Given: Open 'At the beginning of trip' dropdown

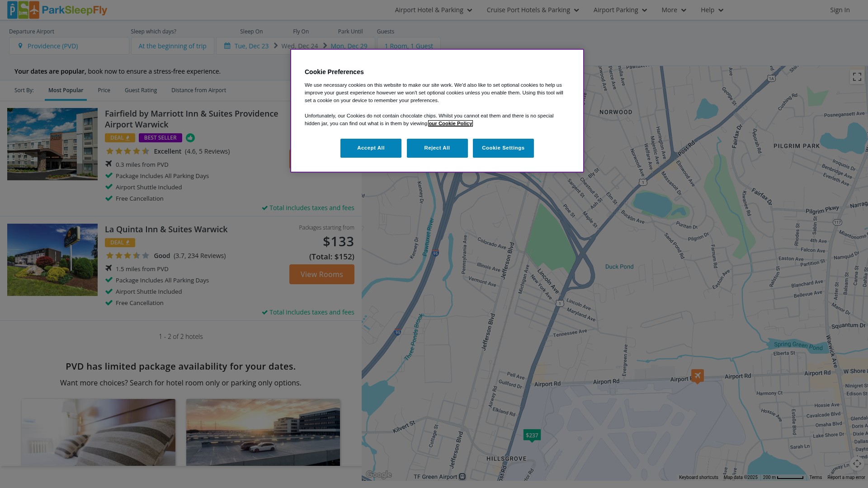Looking at the screenshot, I should pyautogui.click(x=173, y=46).
